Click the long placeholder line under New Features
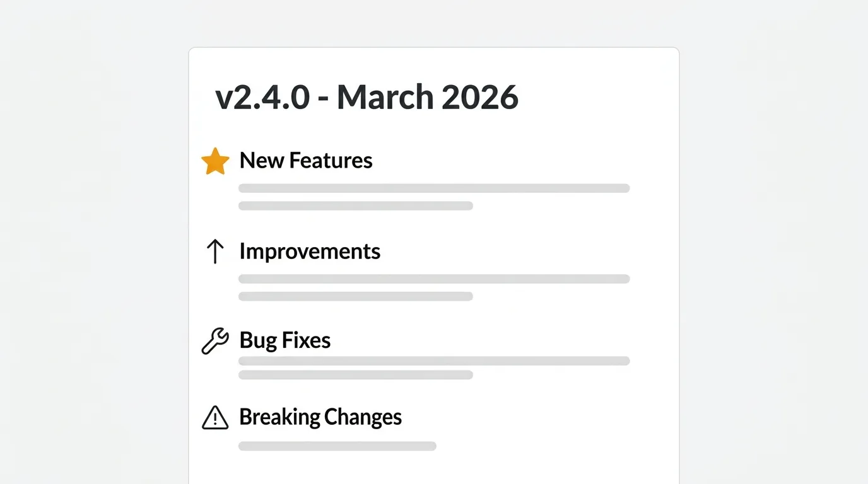868x484 pixels. [x=434, y=188]
